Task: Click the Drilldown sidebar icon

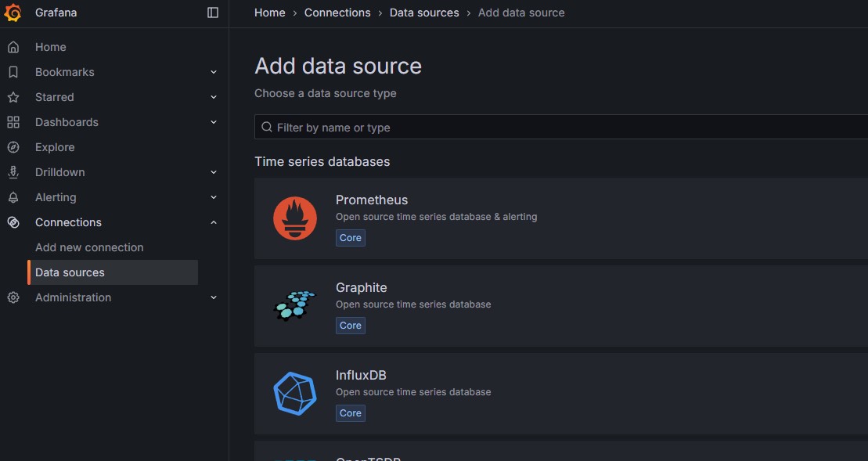Action: click(15, 171)
